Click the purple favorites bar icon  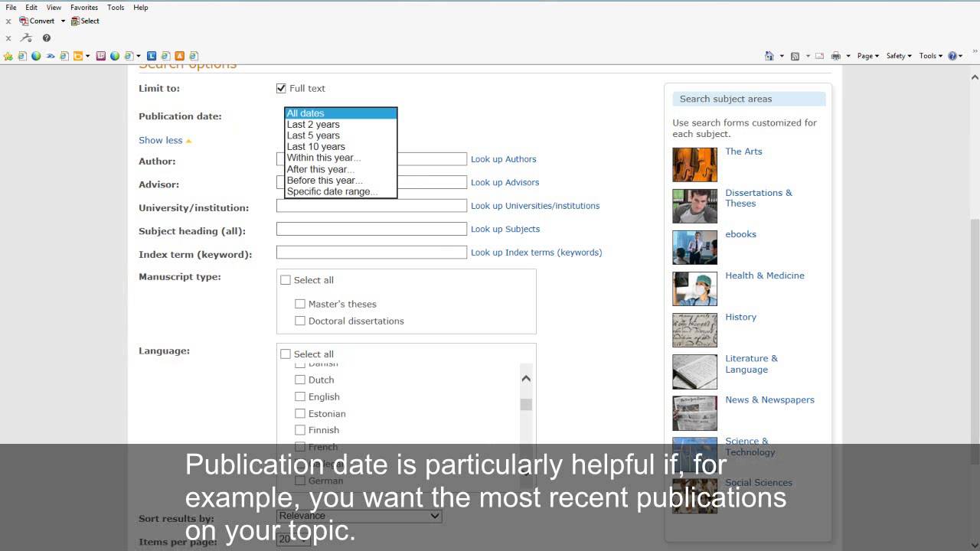tap(100, 56)
